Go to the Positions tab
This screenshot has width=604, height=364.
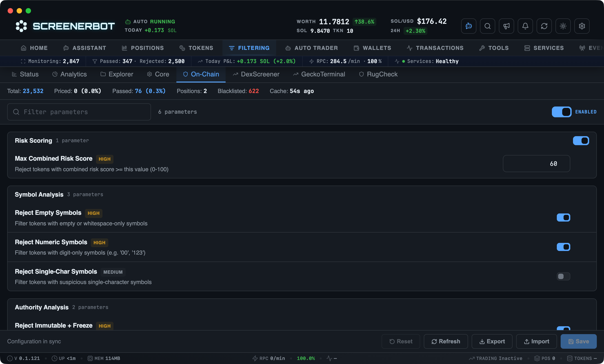pos(143,48)
